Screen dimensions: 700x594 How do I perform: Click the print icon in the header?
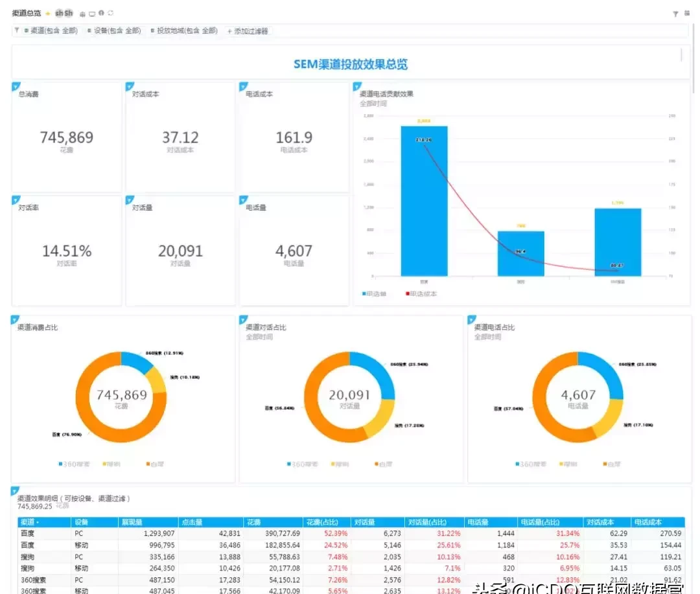[x=82, y=14]
